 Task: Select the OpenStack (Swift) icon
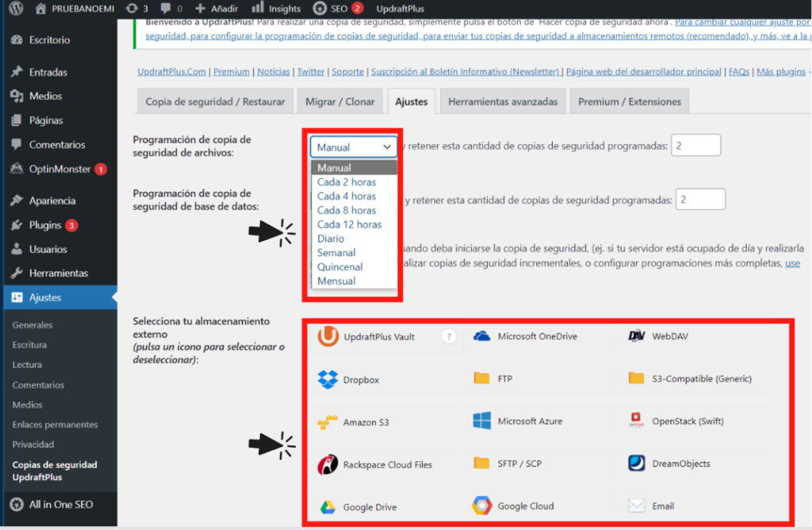(x=637, y=420)
